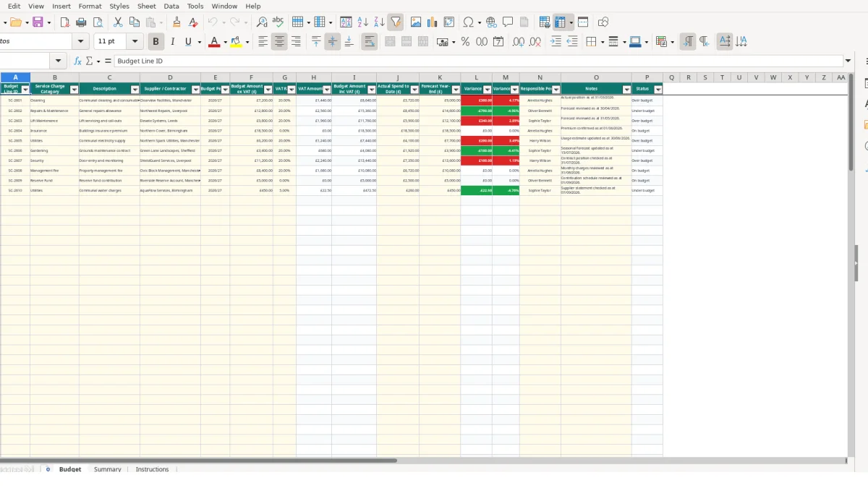Define print area icon
The image size is (868, 488).
tap(545, 22)
